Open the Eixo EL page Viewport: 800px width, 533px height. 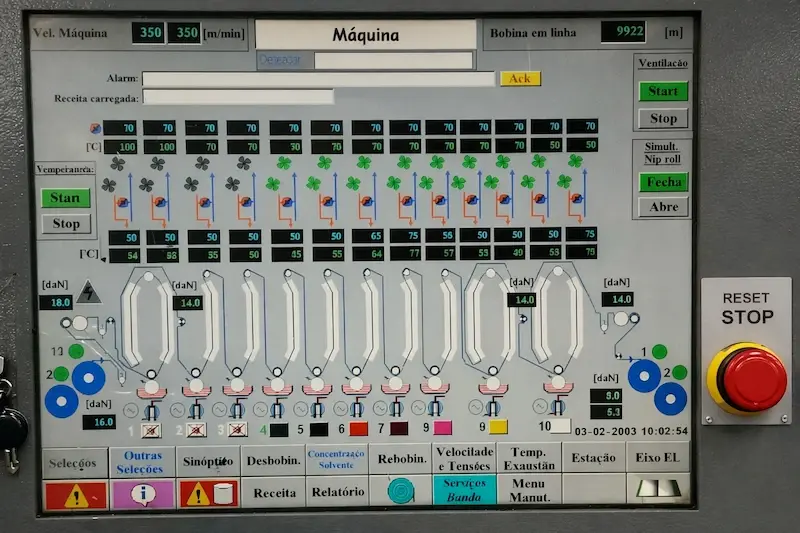click(x=657, y=458)
